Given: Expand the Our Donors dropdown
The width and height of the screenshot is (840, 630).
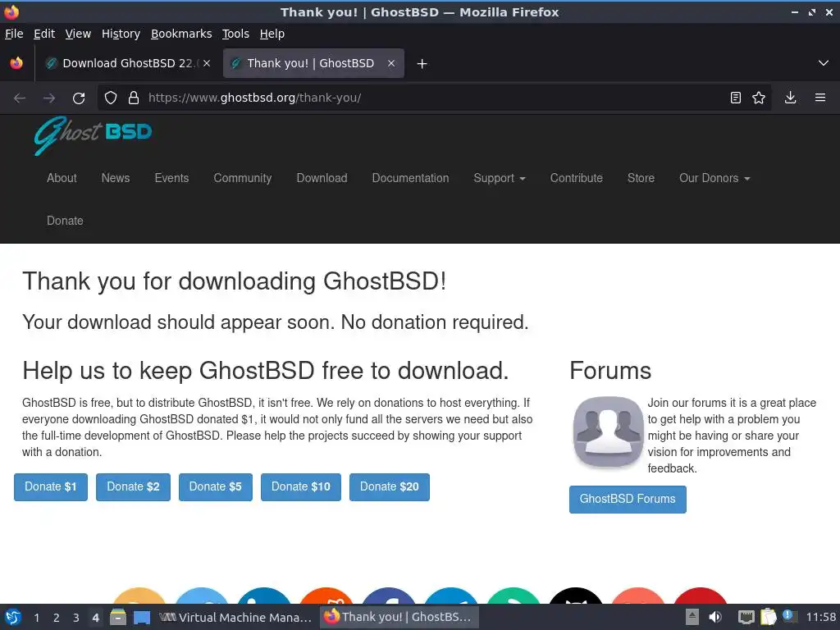Looking at the screenshot, I should tap(714, 178).
